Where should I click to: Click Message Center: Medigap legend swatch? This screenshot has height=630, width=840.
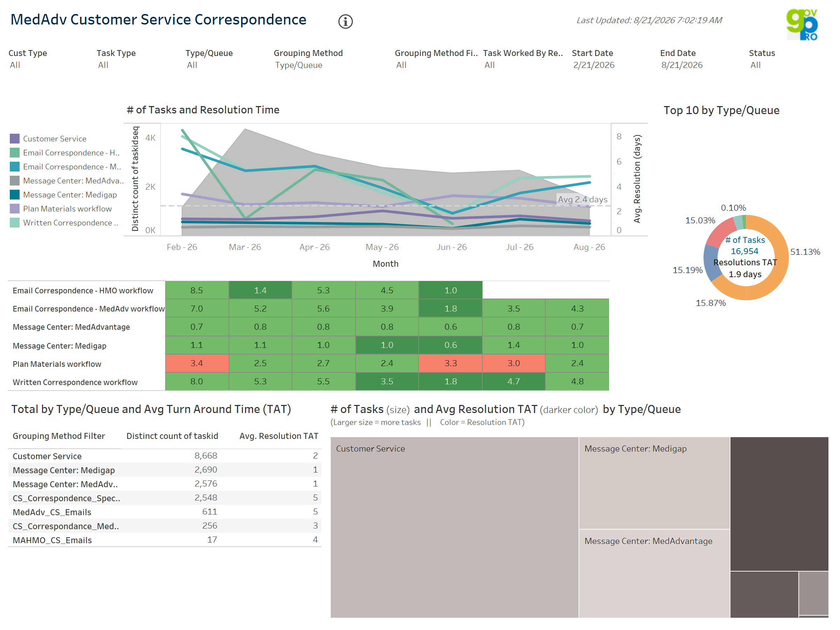coord(14,195)
